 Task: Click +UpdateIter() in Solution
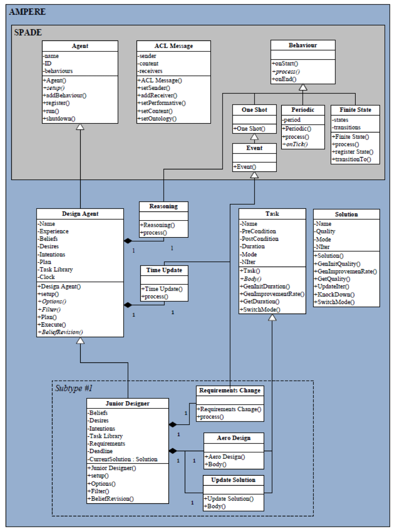(332, 286)
